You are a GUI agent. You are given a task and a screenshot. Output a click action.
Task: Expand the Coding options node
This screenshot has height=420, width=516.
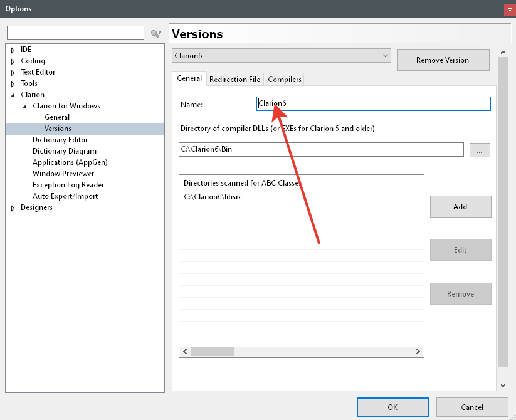point(13,61)
